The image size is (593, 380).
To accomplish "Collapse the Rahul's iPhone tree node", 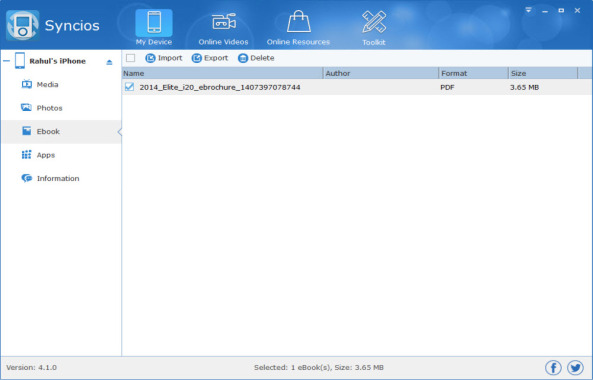I will coord(6,61).
